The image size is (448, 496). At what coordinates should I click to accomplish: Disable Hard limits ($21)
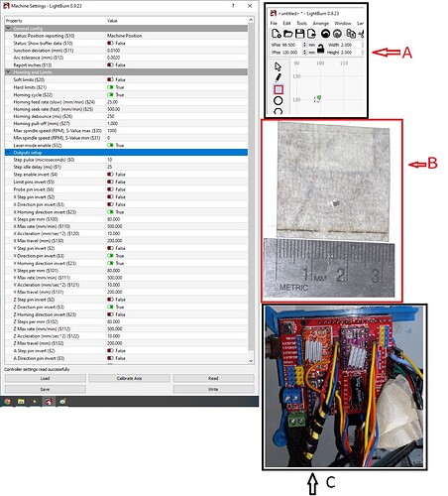[x=110, y=87]
